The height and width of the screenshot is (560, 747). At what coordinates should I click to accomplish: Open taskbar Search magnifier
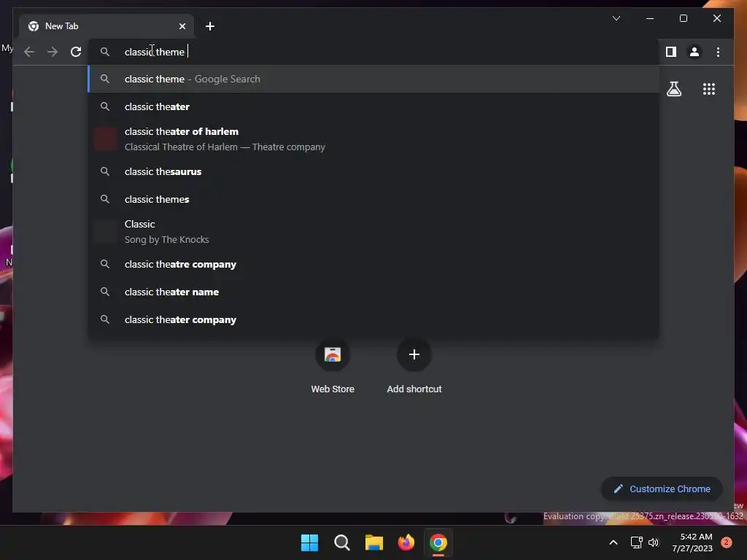pos(341,542)
